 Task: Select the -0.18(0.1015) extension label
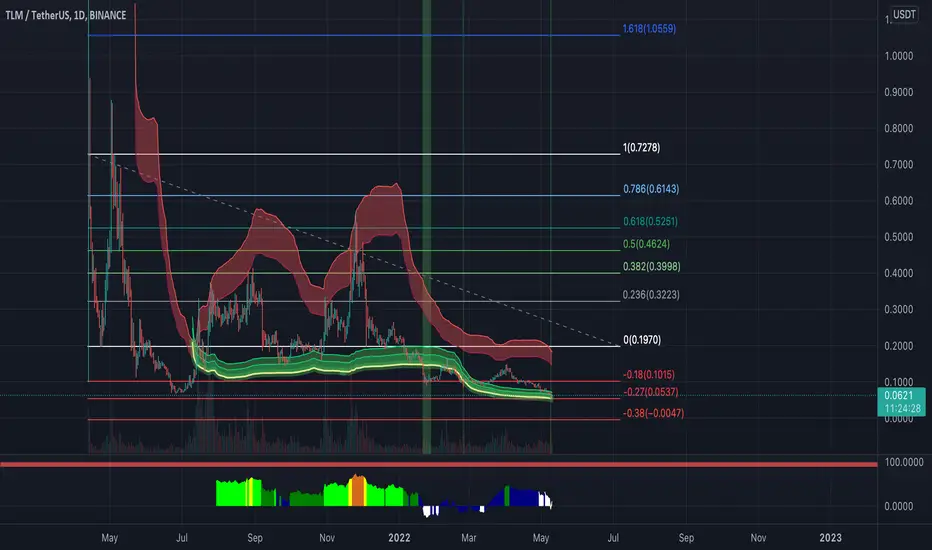coord(648,375)
